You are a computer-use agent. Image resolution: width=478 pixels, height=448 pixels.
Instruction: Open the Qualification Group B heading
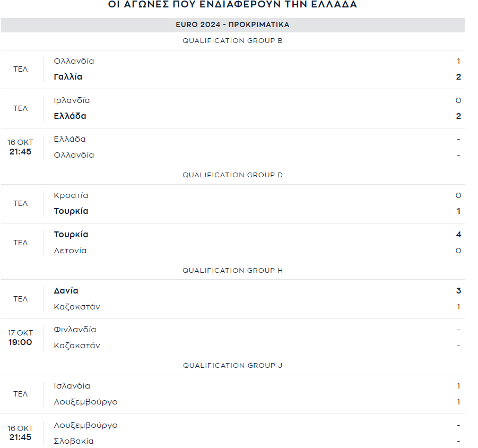coord(232,41)
